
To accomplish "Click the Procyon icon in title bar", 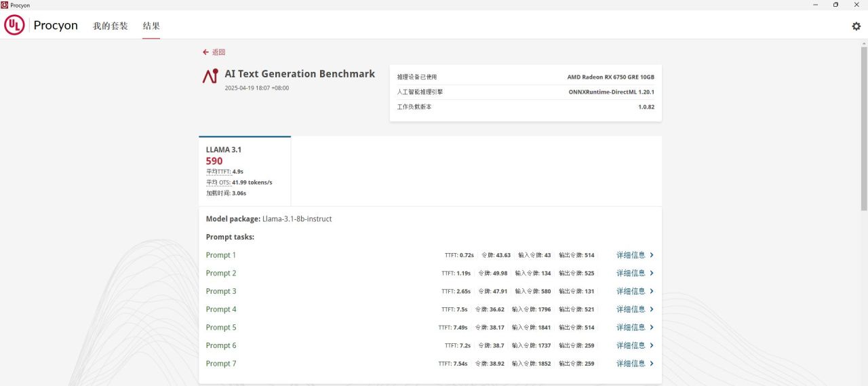I will pyautogui.click(x=5, y=5).
